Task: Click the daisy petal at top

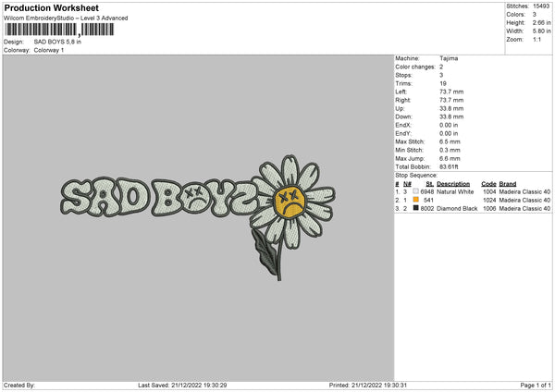Action: pos(290,170)
